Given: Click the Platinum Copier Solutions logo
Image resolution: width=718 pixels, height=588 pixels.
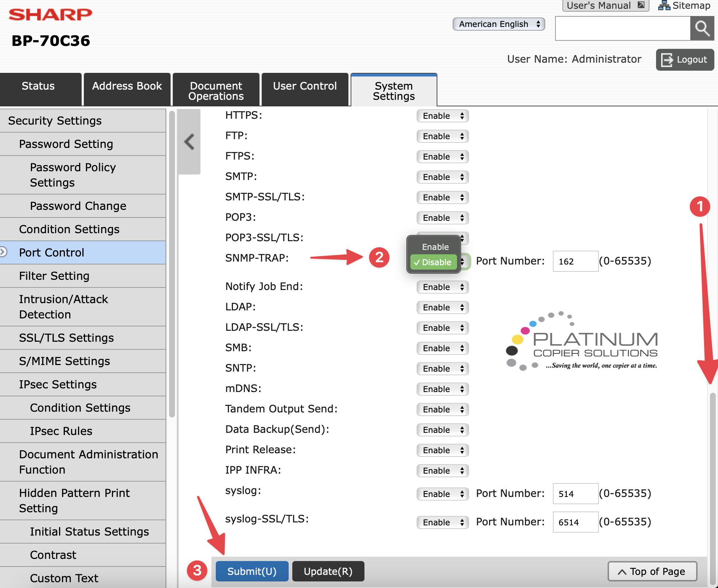Looking at the screenshot, I should [x=582, y=341].
